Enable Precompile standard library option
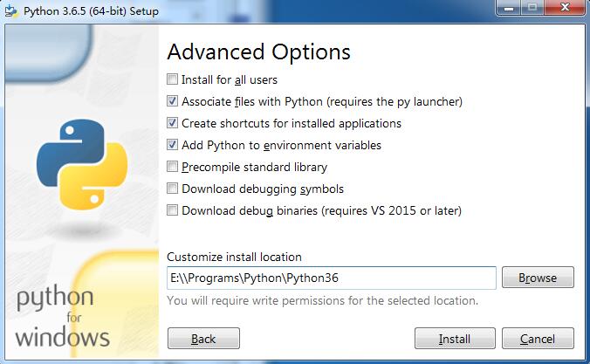The image size is (590, 364). pyautogui.click(x=172, y=167)
